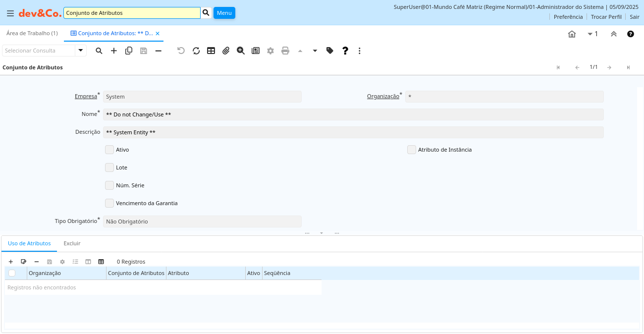Click the tag icon in the toolbar
The width and height of the screenshot is (644, 334).
click(330, 51)
